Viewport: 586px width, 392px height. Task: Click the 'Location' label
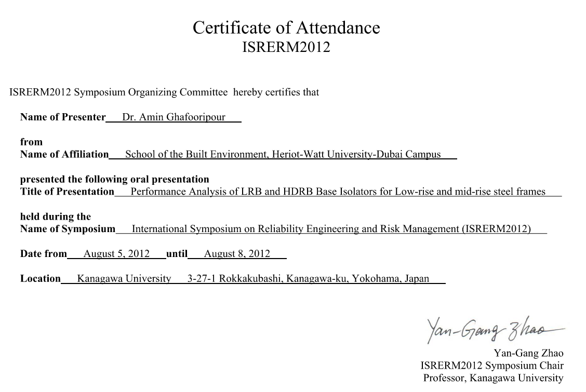[x=41, y=279]
